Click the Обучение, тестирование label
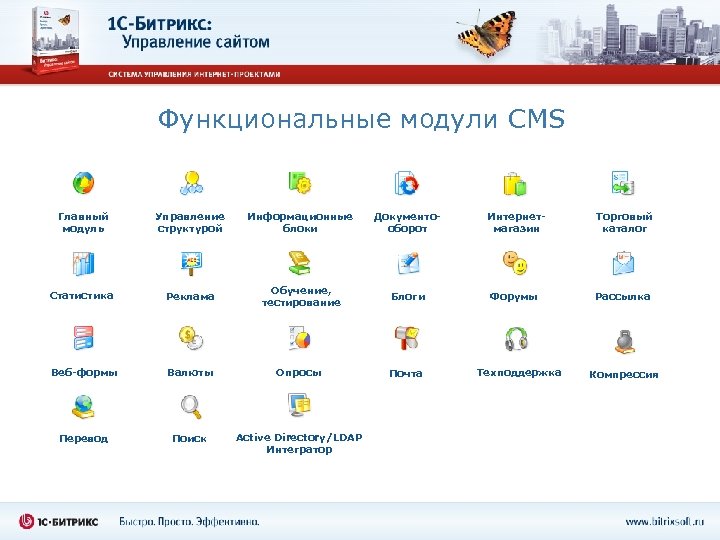Viewport: 720px width, 540px height. click(x=301, y=297)
